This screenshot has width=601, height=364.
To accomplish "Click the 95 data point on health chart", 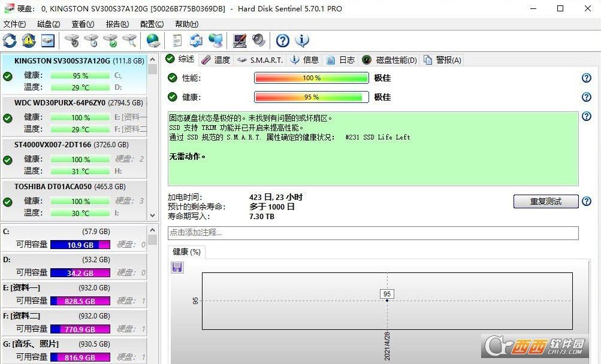I will (x=387, y=301).
